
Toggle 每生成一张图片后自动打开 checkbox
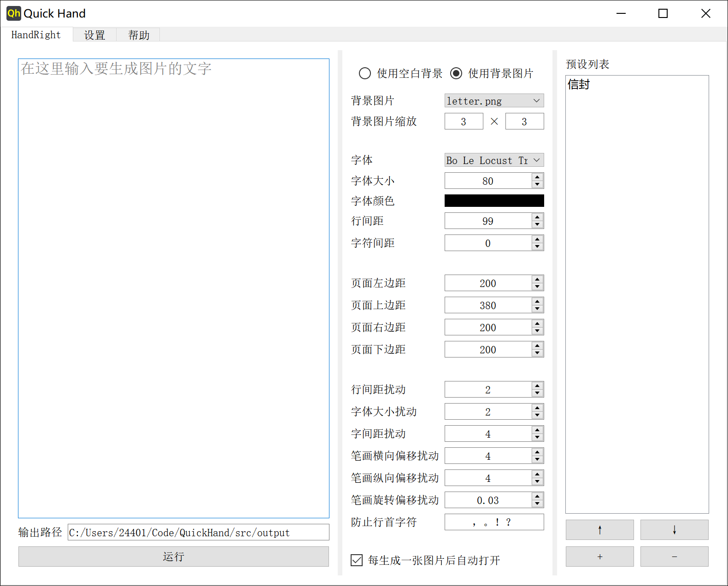point(425,560)
